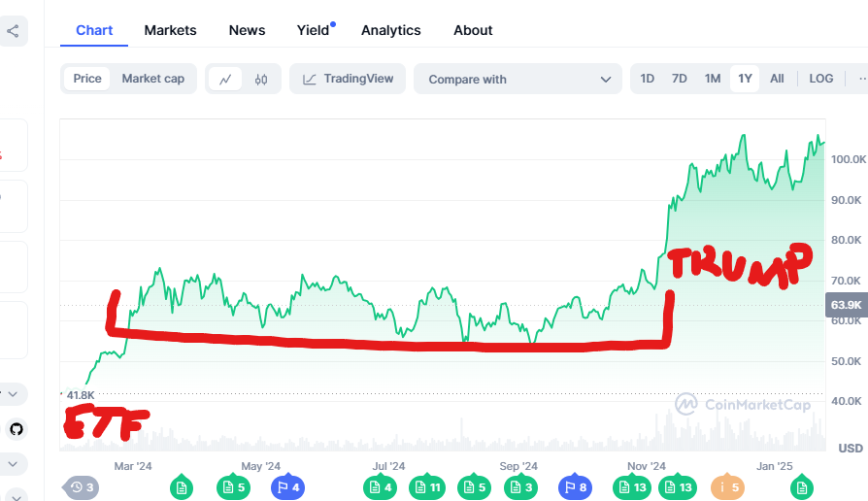
Task: Open blue flag marker showing 8
Action: (575, 487)
